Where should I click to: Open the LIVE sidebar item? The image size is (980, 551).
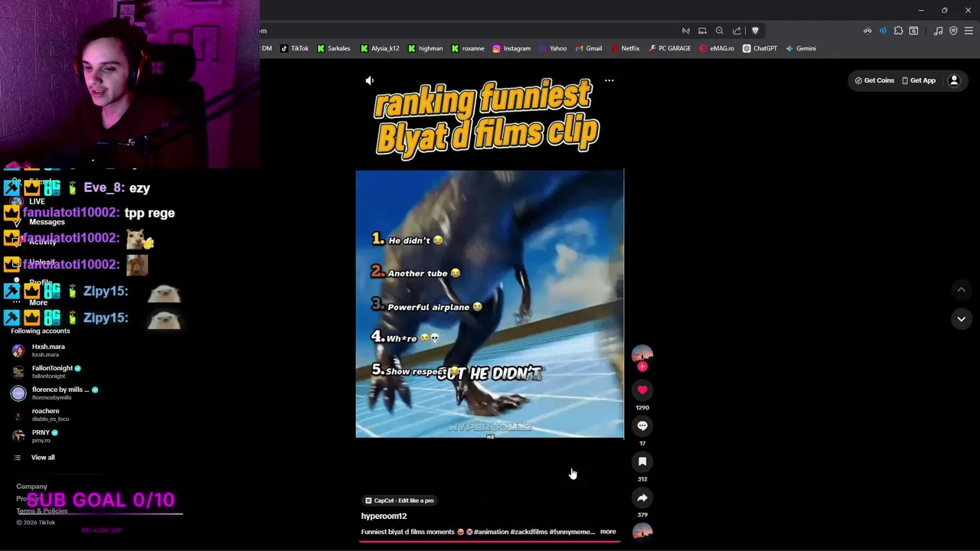(37, 201)
